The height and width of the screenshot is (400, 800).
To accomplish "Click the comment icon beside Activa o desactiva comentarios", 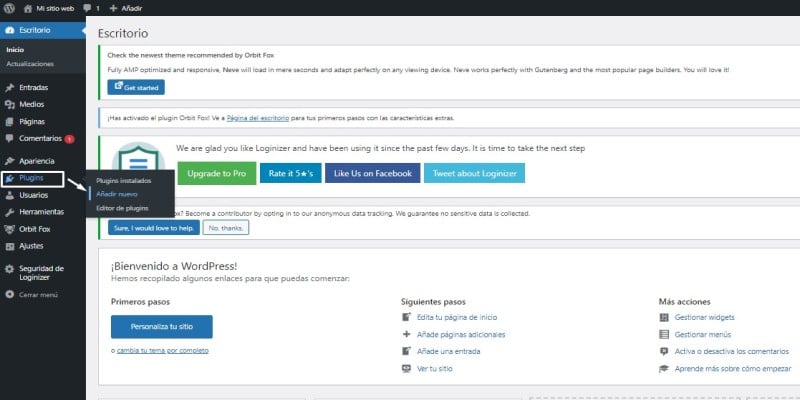I will (x=664, y=352).
